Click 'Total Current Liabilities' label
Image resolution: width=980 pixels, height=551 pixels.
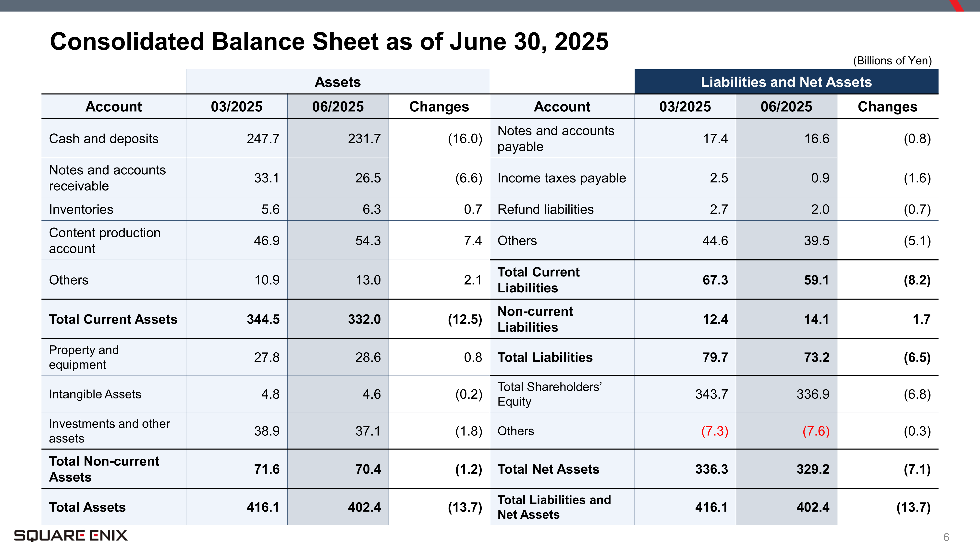(538, 280)
